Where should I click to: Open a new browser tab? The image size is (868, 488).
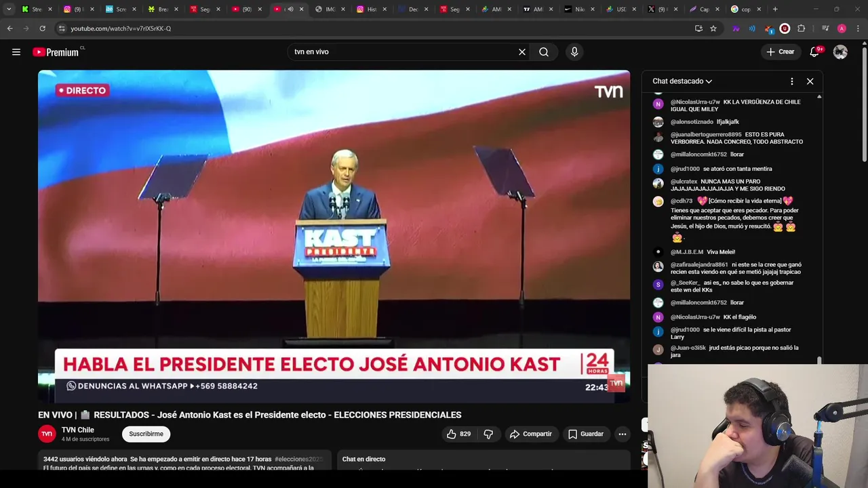(x=775, y=9)
